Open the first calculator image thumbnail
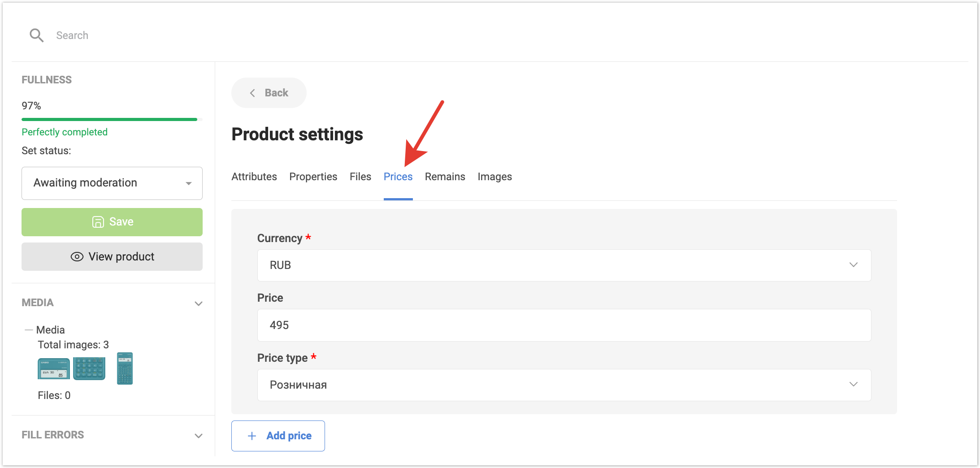 coord(53,369)
